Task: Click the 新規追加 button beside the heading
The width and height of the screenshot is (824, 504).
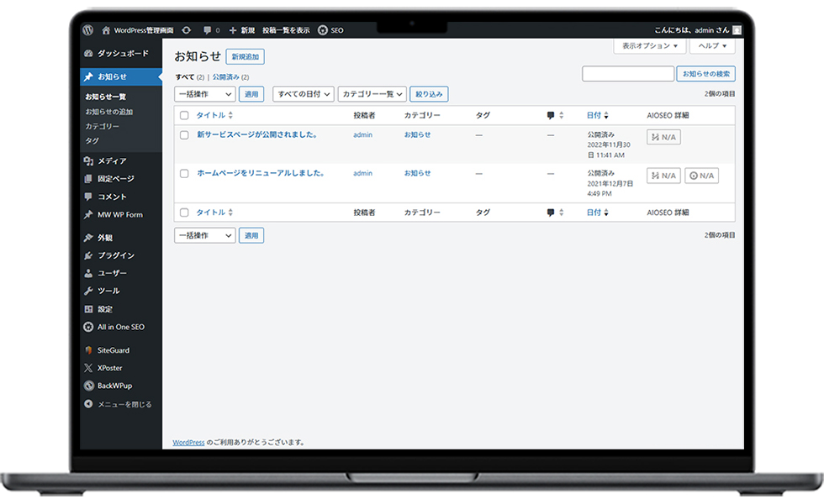Action: point(245,56)
